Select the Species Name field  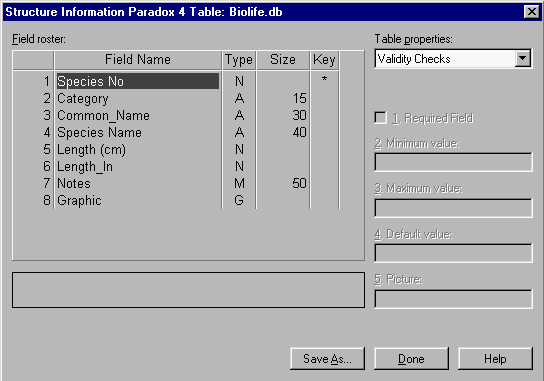99,132
